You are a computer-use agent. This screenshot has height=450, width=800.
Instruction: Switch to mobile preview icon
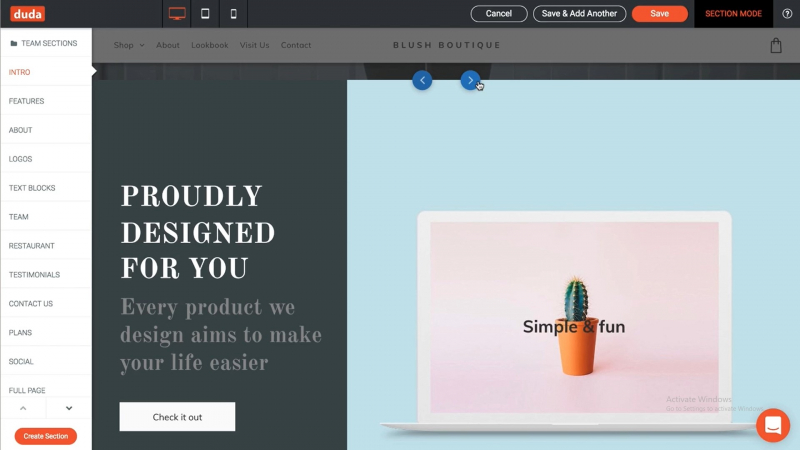pyautogui.click(x=234, y=14)
